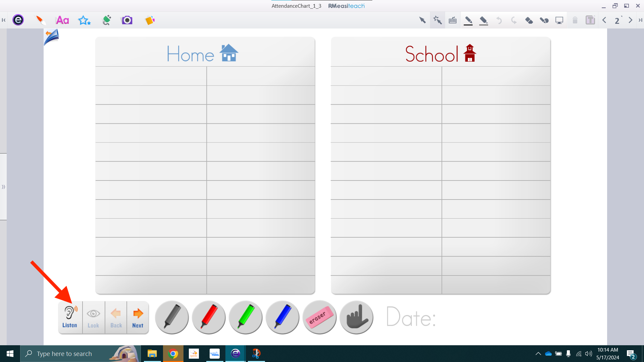Screen dimensions: 644x362
Task: Open the page number 2 selector
Action: (x=618, y=20)
